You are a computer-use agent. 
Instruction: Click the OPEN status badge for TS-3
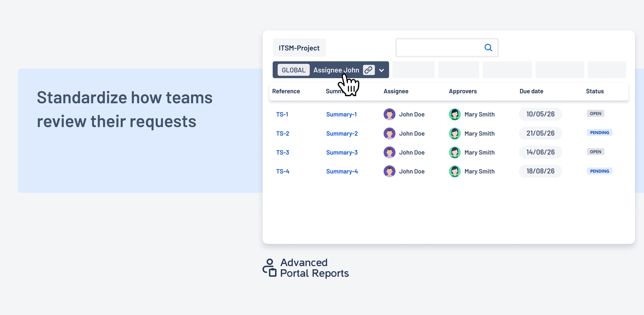(595, 152)
